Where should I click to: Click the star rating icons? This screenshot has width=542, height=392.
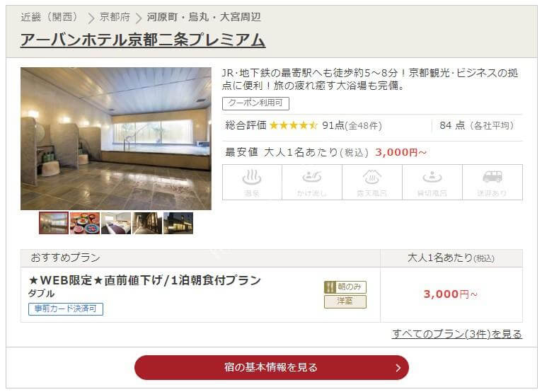[293, 125]
